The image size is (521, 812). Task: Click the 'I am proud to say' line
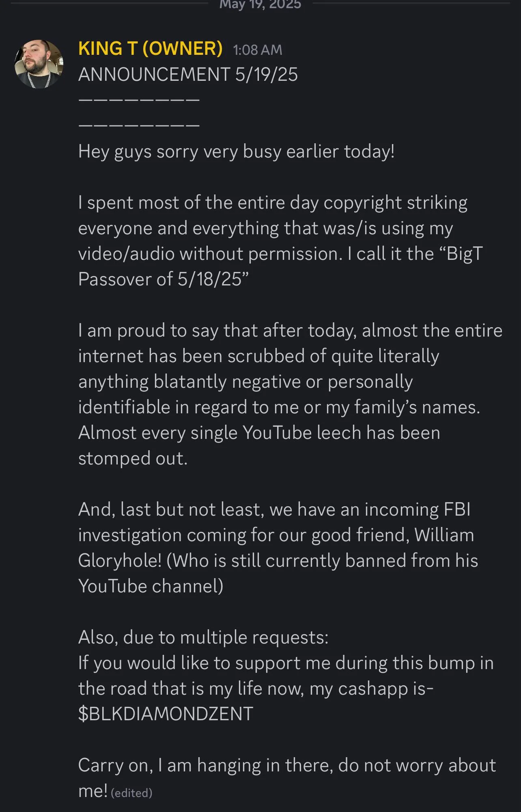(x=290, y=331)
